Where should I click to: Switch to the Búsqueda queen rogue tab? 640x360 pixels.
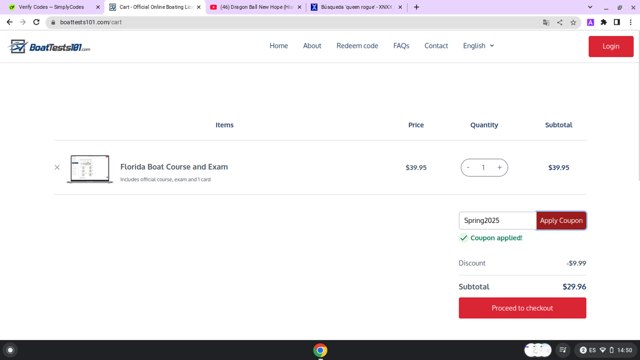point(356,7)
